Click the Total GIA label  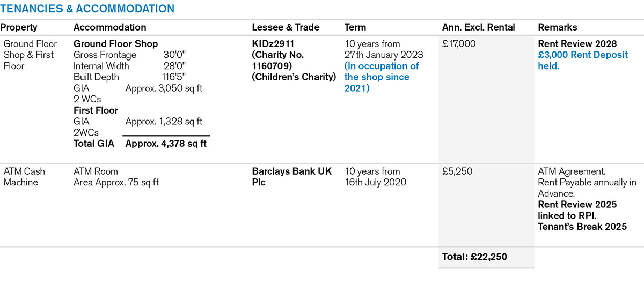(x=96, y=144)
